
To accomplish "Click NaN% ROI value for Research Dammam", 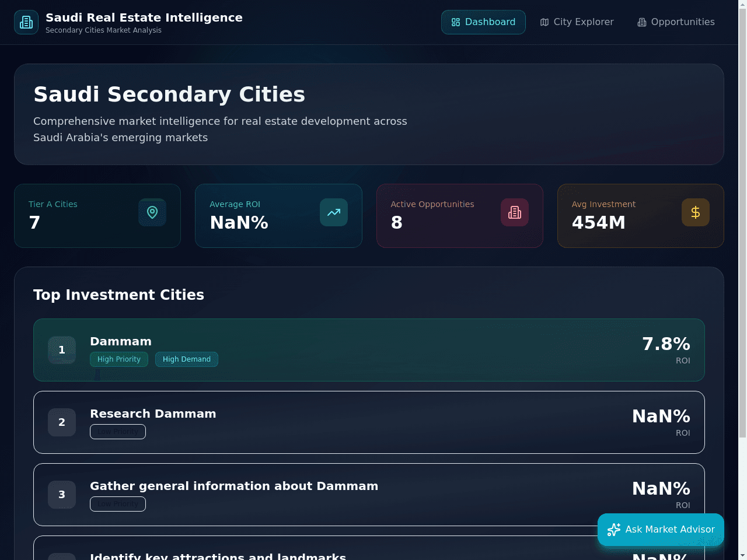I will (x=661, y=416).
